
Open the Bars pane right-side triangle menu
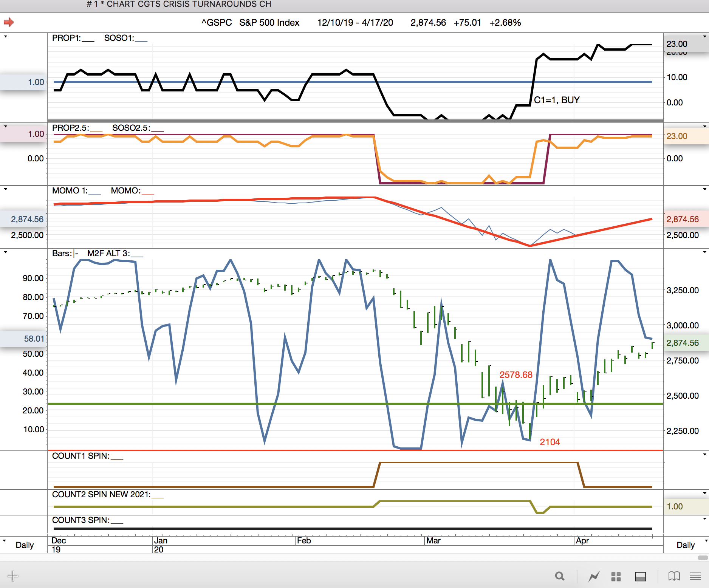(x=705, y=252)
